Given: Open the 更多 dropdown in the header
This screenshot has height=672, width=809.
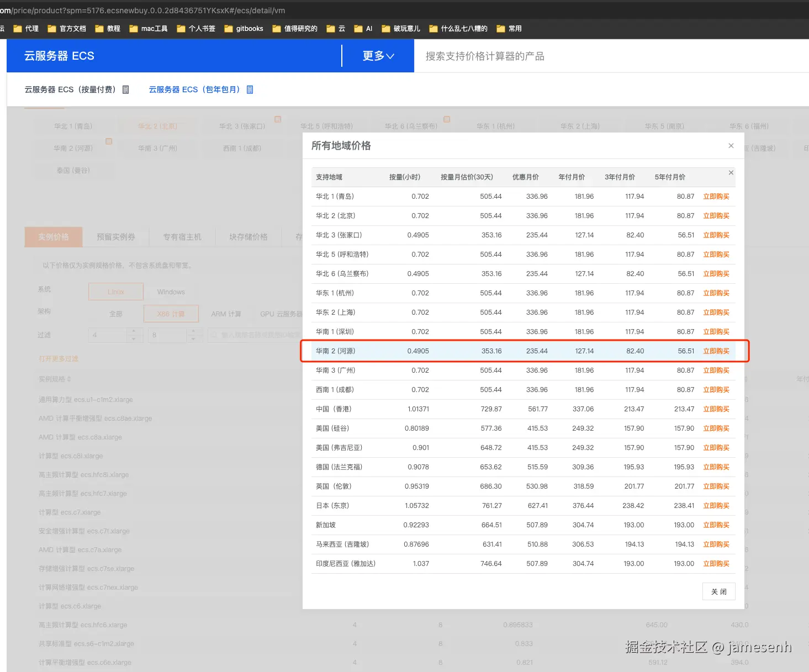Looking at the screenshot, I should point(377,55).
